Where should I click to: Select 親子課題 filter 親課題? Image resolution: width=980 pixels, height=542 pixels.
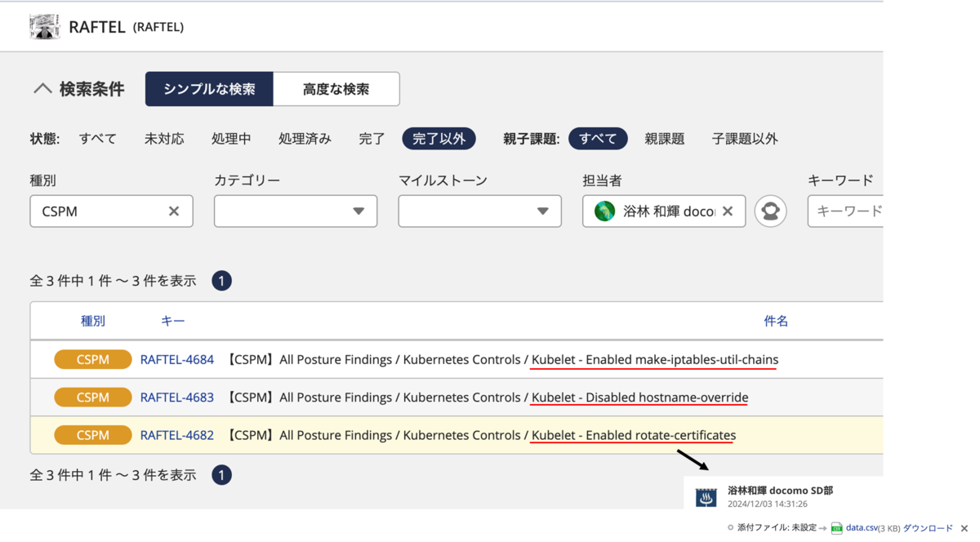pos(665,139)
